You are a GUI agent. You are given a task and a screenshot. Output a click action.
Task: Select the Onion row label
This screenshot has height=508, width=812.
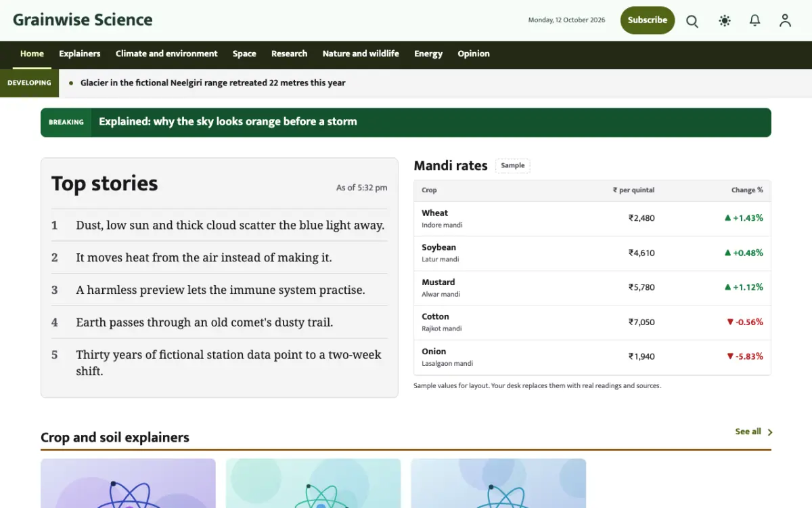pos(434,352)
